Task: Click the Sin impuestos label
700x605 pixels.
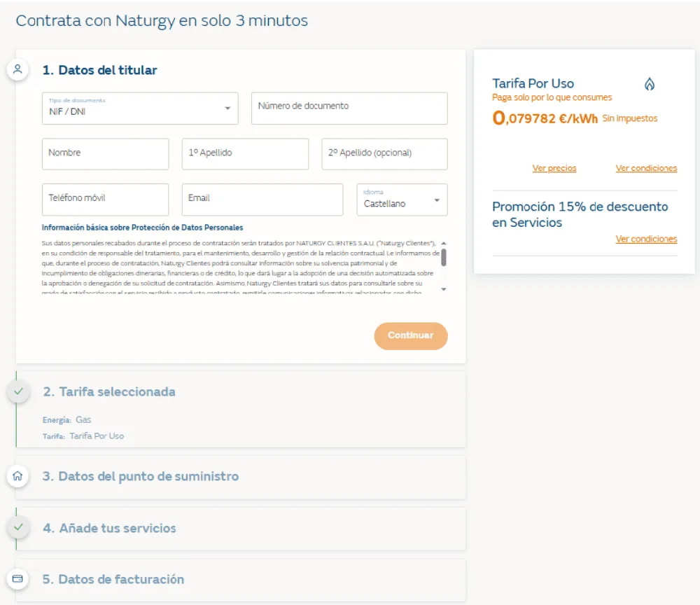Action: (629, 118)
